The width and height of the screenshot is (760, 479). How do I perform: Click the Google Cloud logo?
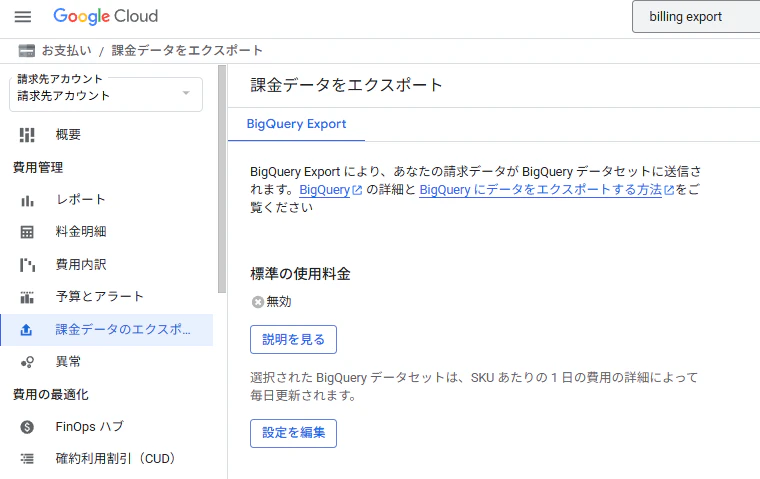[x=106, y=16]
